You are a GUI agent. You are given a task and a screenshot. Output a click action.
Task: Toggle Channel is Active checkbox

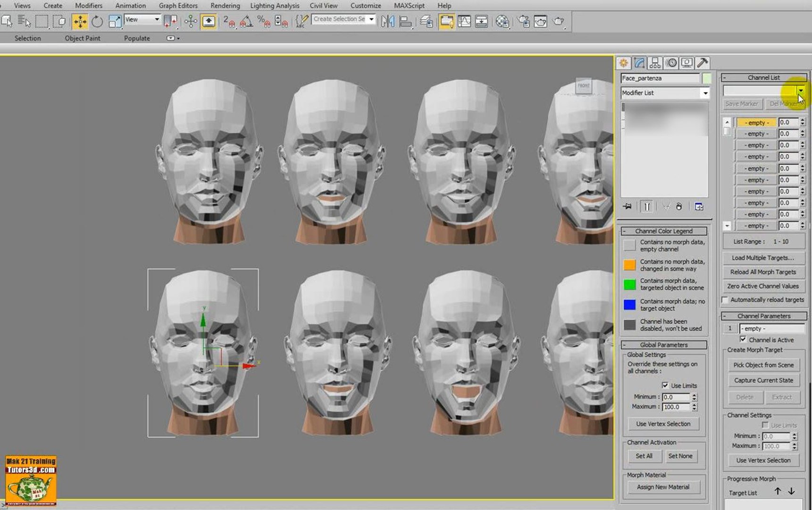743,340
